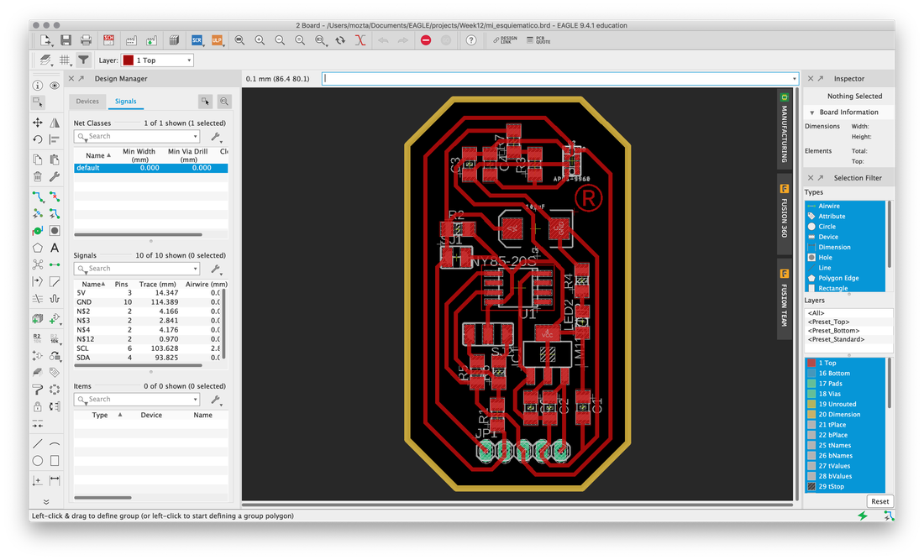Screen dimensions: 924x560
Task: Click the red Stop command icon
Action: pos(426,40)
